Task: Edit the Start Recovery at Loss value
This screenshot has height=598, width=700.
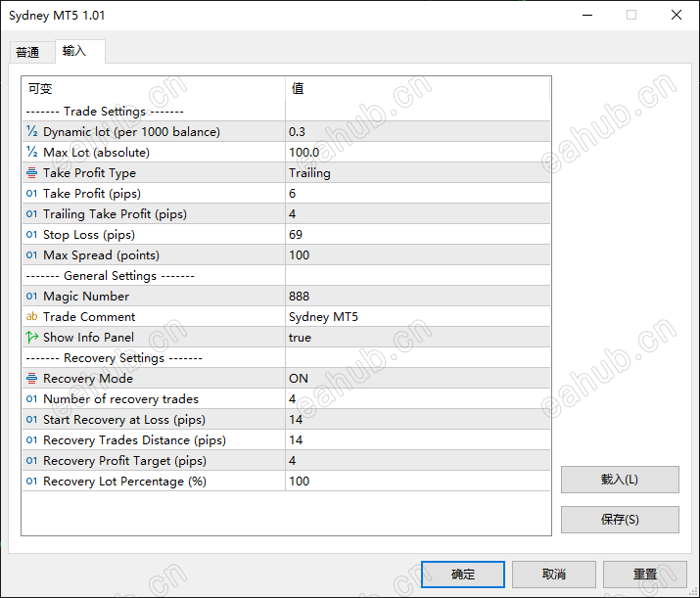Action: click(417, 419)
